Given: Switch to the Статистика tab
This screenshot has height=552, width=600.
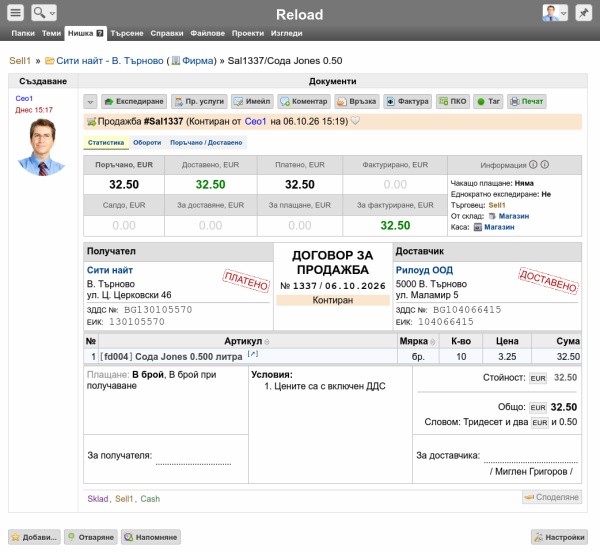Looking at the screenshot, I should click(x=106, y=143).
